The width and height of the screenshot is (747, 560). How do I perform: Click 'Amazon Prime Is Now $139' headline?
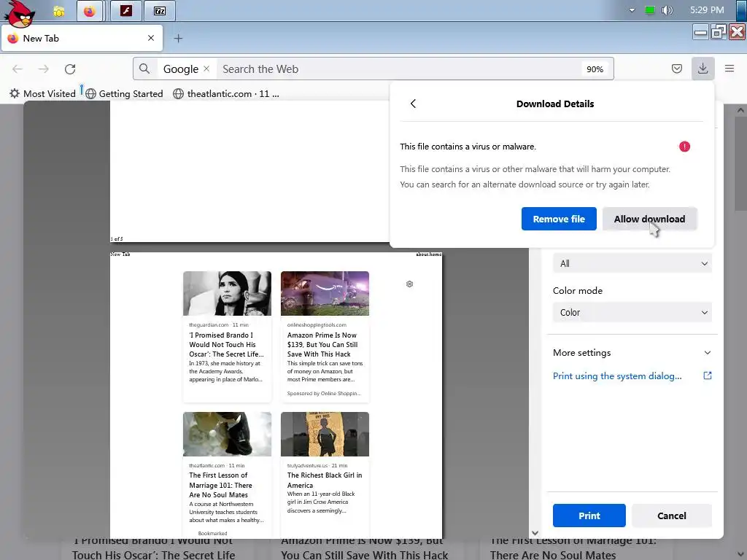(322, 345)
